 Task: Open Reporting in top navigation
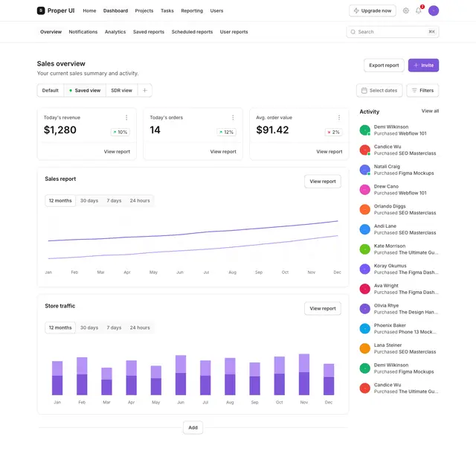click(192, 10)
